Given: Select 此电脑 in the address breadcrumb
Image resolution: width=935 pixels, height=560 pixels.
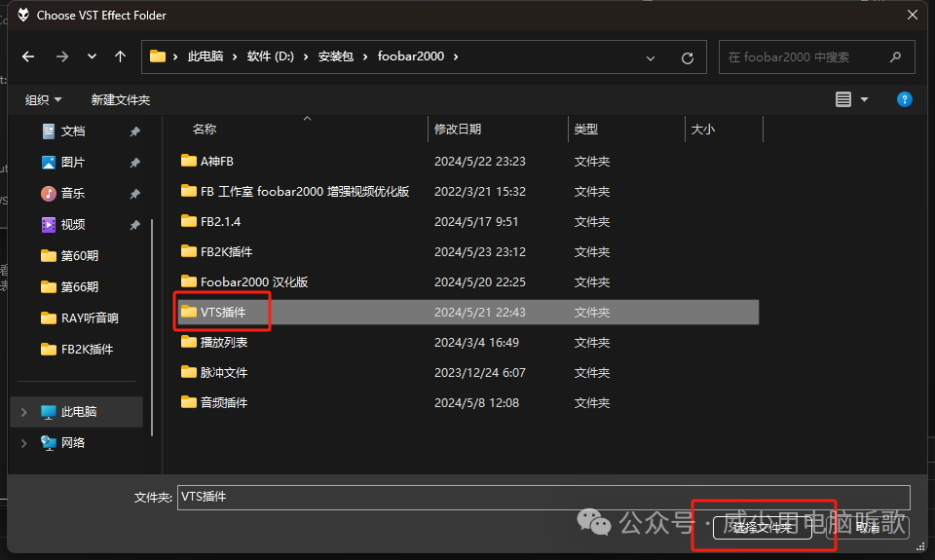Looking at the screenshot, I should [x=206, y=56].
